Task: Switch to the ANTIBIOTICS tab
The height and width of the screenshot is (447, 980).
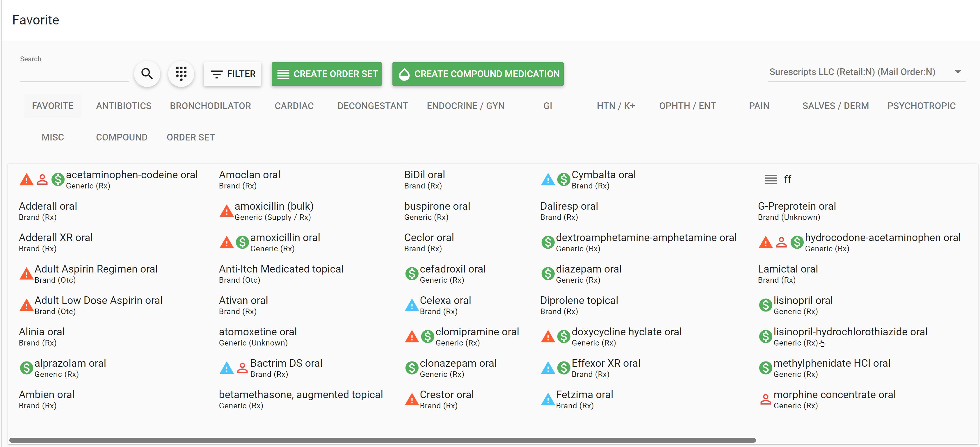Action: click(124, 106)
